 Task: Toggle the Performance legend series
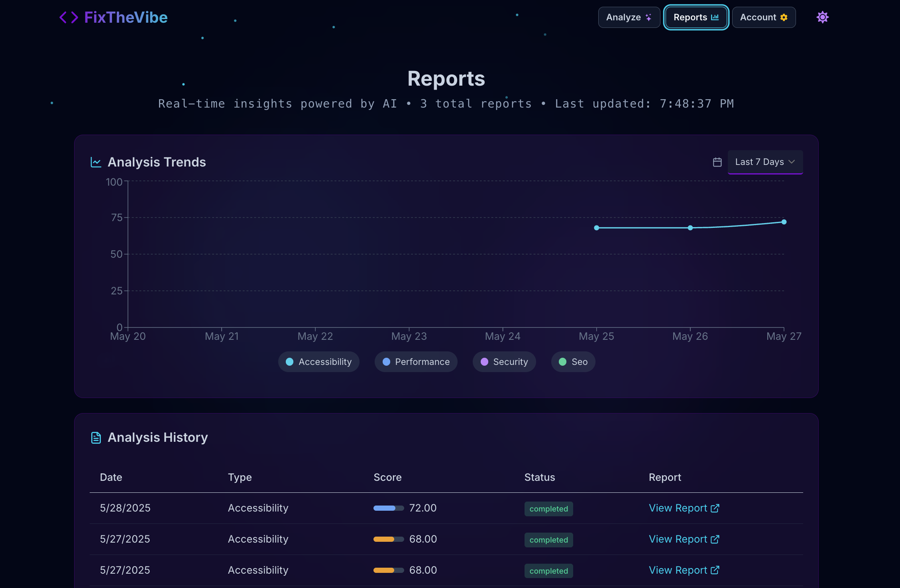click(416, 362)
